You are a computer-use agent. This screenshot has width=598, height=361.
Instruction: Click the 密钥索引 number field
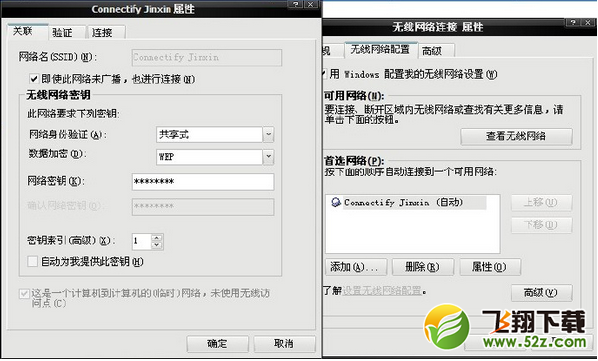tap(141, 241)
